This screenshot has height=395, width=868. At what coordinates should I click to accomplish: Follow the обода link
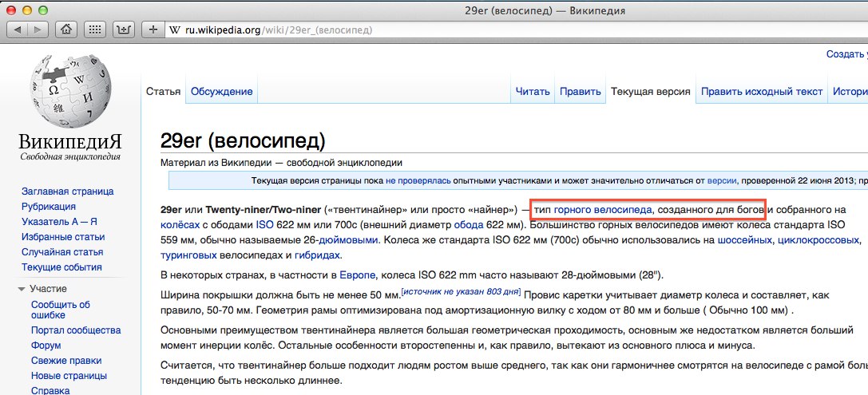pyautogui.click(x=468, y=225)
